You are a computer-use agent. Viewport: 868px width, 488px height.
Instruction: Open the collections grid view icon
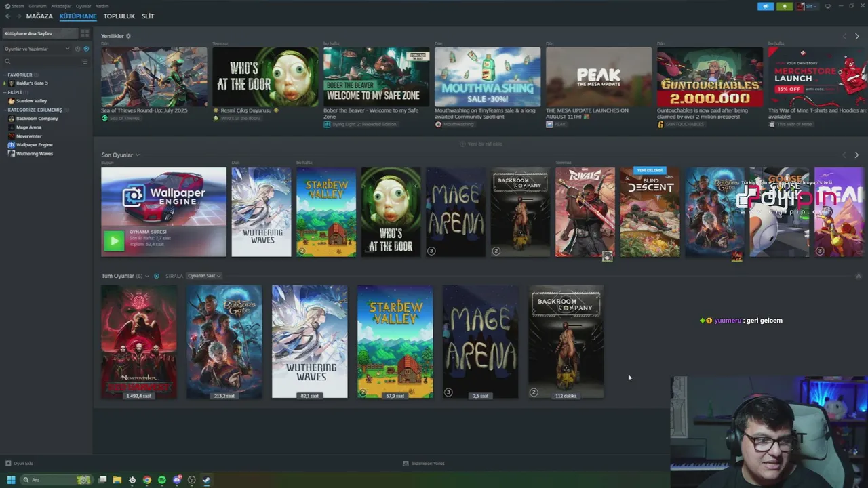tap(84, 33)
